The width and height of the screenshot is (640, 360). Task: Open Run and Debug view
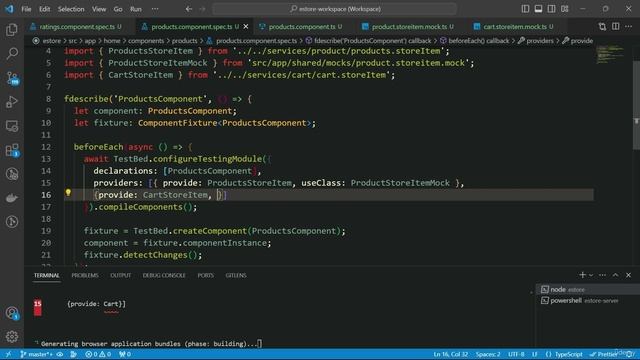[12, 102]
